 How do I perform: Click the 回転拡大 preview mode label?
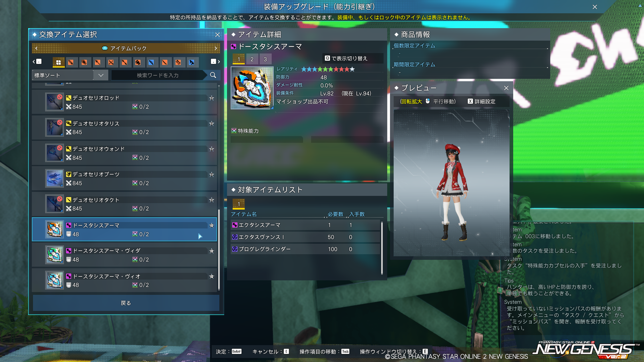(411, 101)
